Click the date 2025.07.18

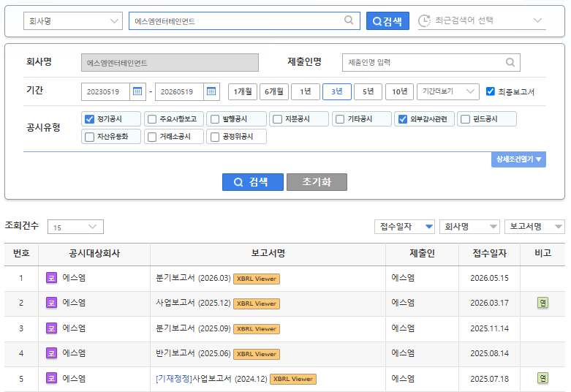click(x=489, y=379)
